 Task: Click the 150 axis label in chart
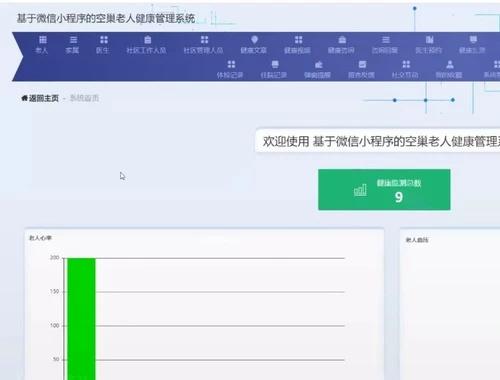pos(55,292)
